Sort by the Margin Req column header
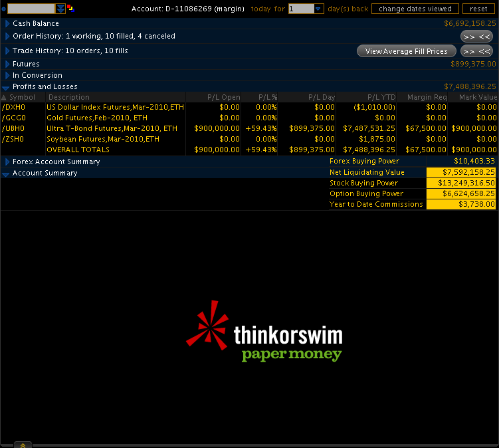This screenshot has width=499, height=448. pyautogui.click(x=422, y=97)
